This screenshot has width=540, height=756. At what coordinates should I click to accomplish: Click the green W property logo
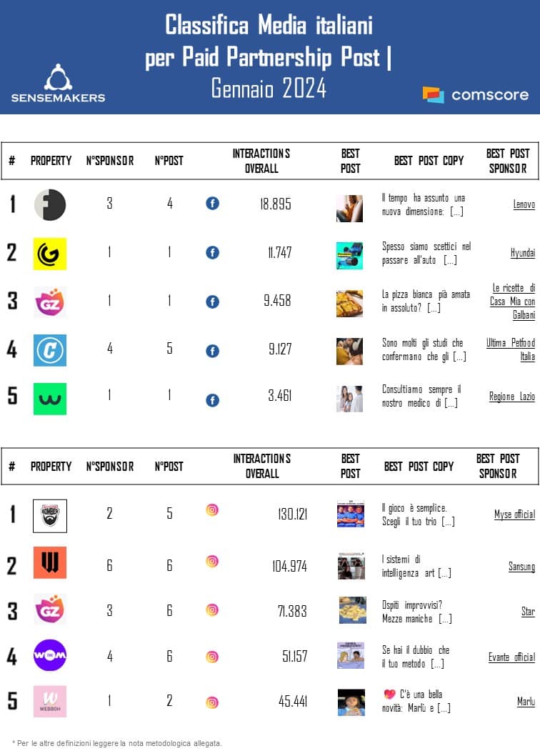50,399
